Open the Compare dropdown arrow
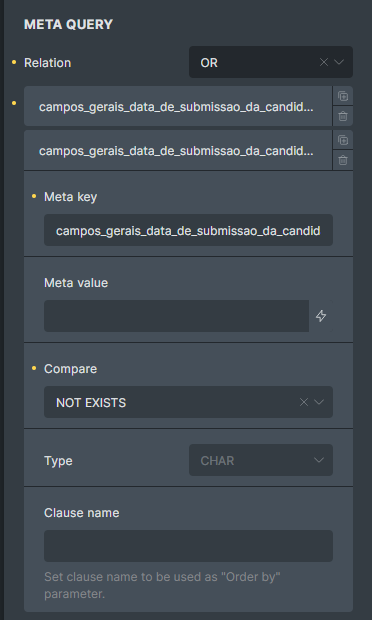 tap(319, 402)
